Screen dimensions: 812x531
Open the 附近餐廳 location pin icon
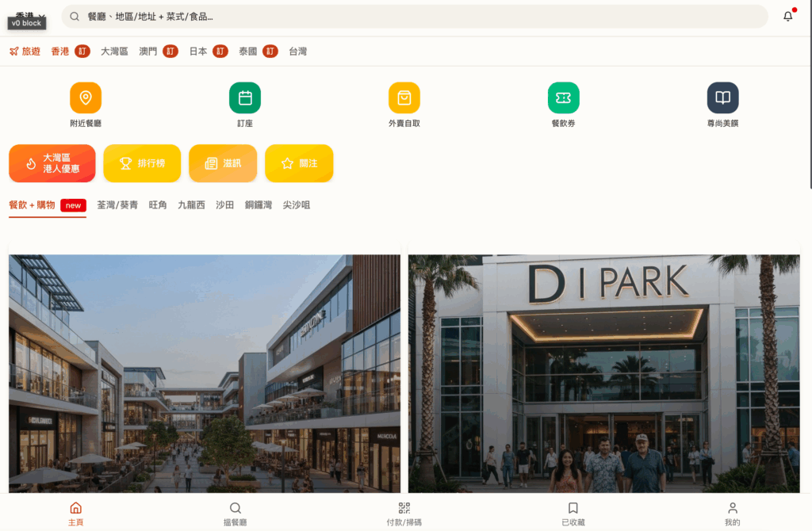click(86, 97)
